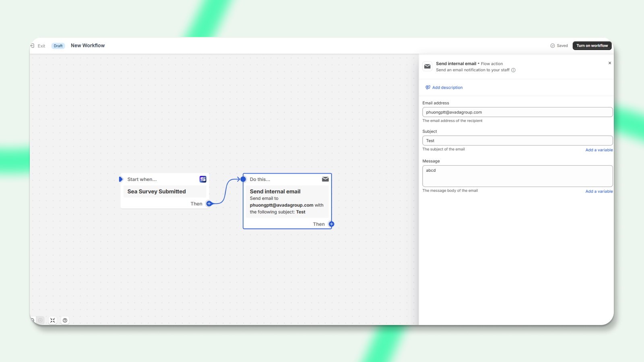Viewport: 644px width, 362px height.
Task: Add step after Sea Survey Submitted trigger
Action: click(209, 204)
